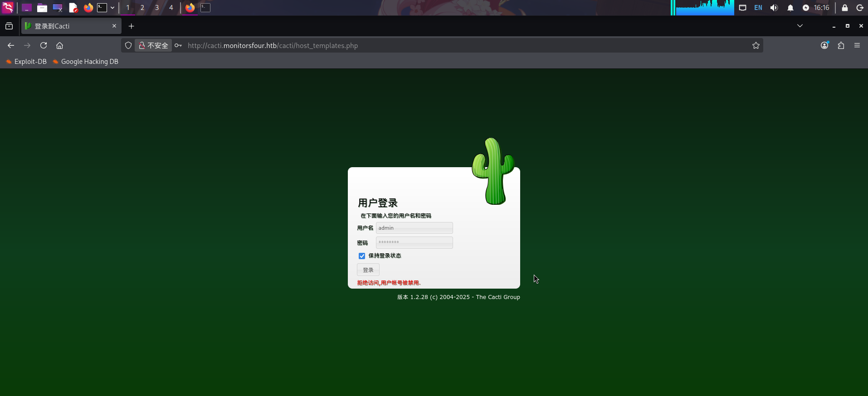Screen dimensions: 868x396
Task: Launch Firefox from the panel launcher
Action: (88, 8)
